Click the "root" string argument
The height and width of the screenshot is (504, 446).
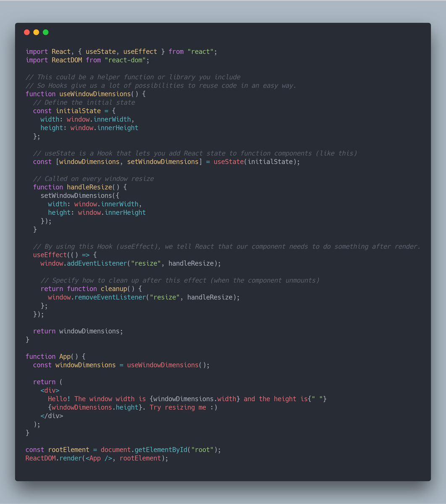tap(202, 450)
